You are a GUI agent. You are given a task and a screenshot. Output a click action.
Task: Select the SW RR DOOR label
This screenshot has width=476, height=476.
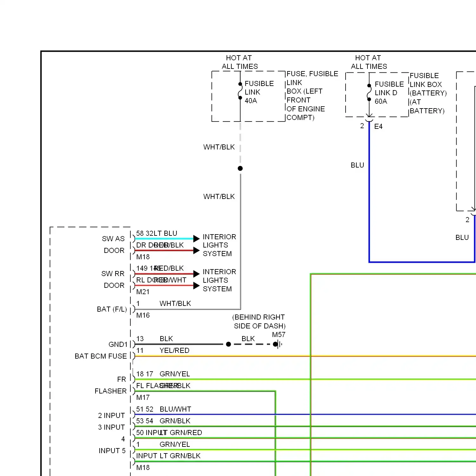(x=113, y=280)
